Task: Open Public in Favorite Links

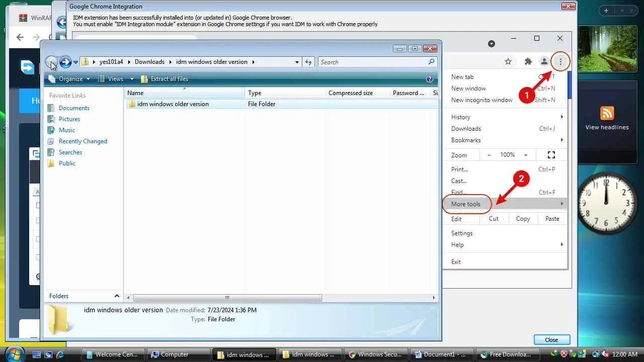Action: [67, 163]
